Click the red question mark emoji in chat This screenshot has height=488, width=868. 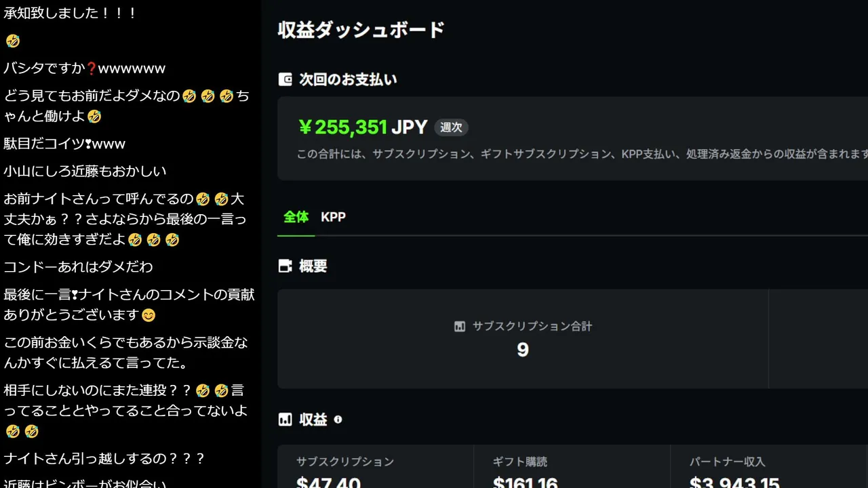(92, 68)
